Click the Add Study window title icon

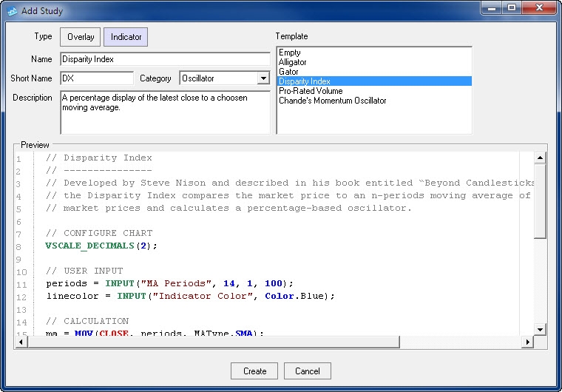point(13,11)
